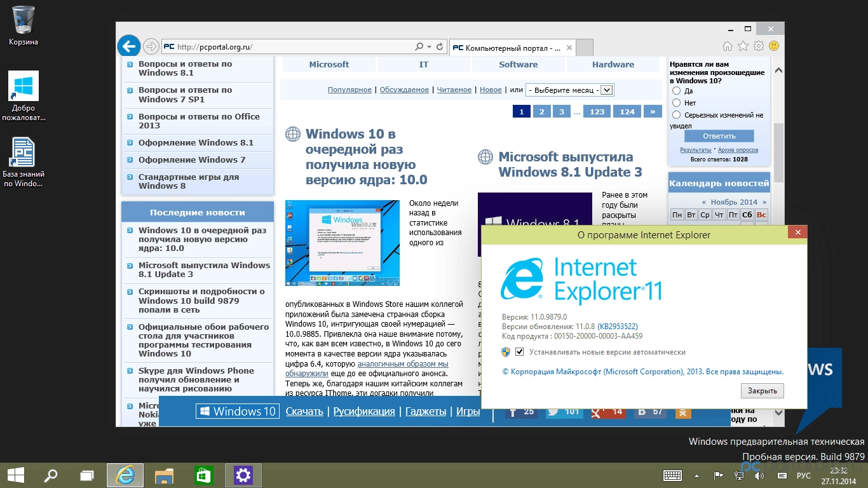This screenshot has height=488, width=868.
Task: Click the volume speaker tray icon
Action: (x=758, y=475)
